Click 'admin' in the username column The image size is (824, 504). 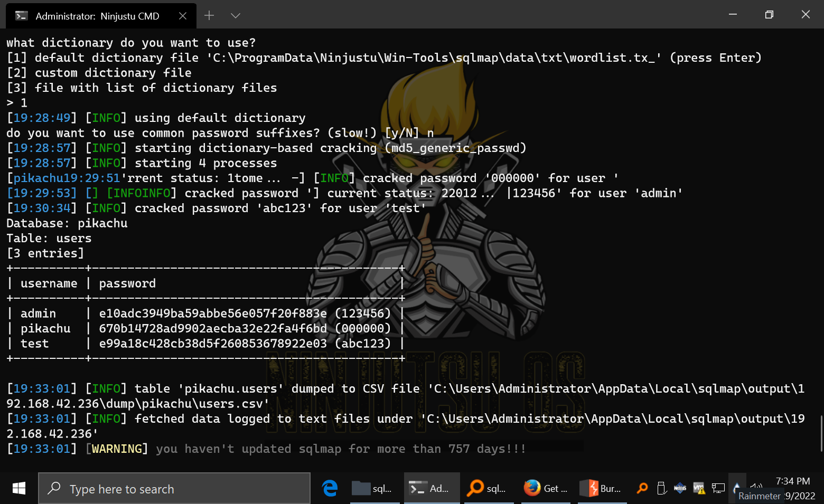pos(38,313)
